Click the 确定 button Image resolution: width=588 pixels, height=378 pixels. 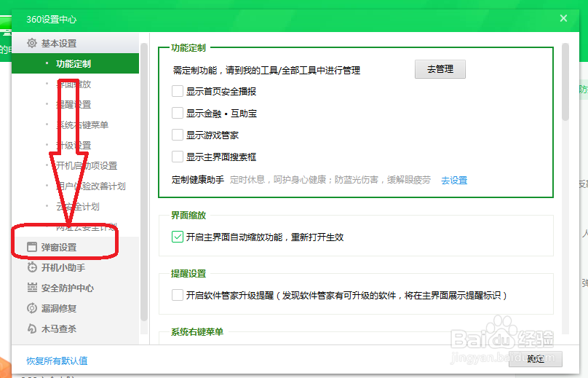click(x=535, y=359)
